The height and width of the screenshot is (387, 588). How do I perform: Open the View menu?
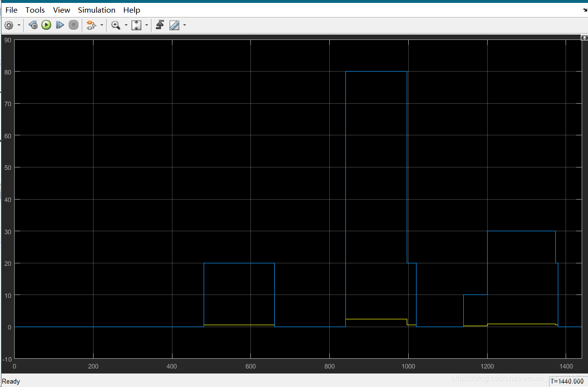[61, 10]
